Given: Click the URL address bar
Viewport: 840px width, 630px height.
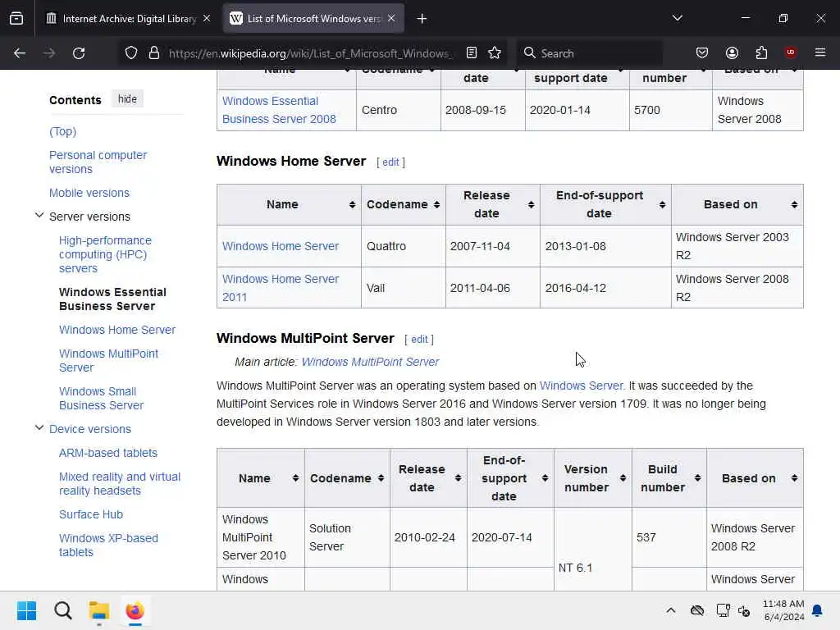Looking at the screenshot, I should [309, 53].
